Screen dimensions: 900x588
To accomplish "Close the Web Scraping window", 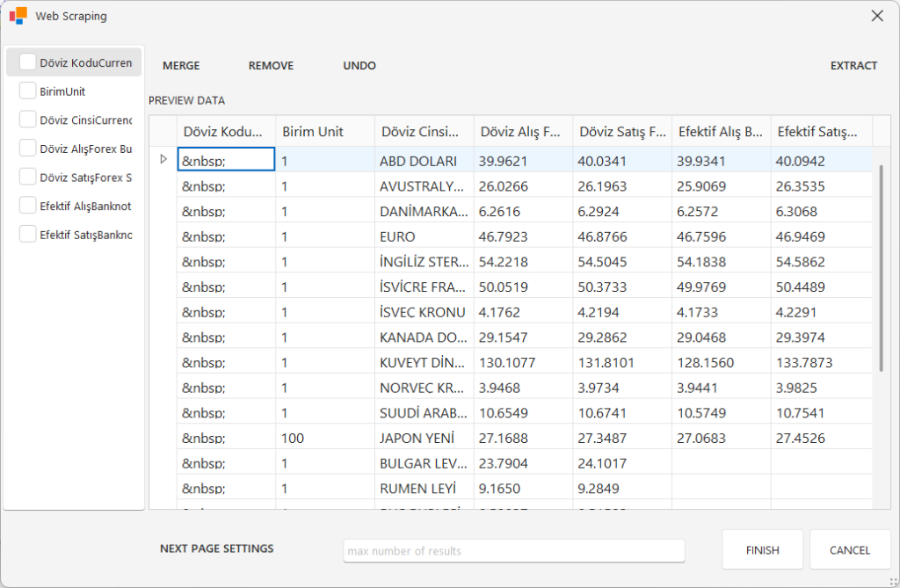I will pos(876,16).
